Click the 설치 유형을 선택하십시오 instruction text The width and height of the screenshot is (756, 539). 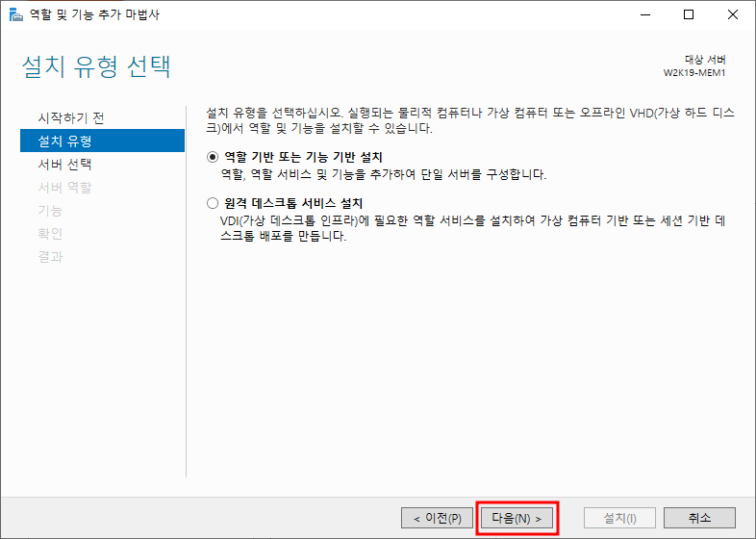coord(470,120)
